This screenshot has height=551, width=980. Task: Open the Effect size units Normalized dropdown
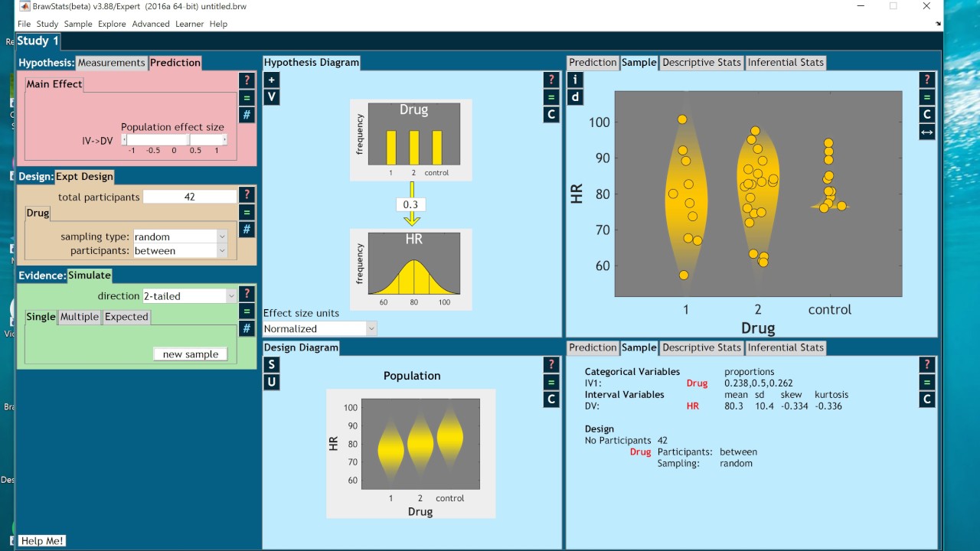pos(320,328)
